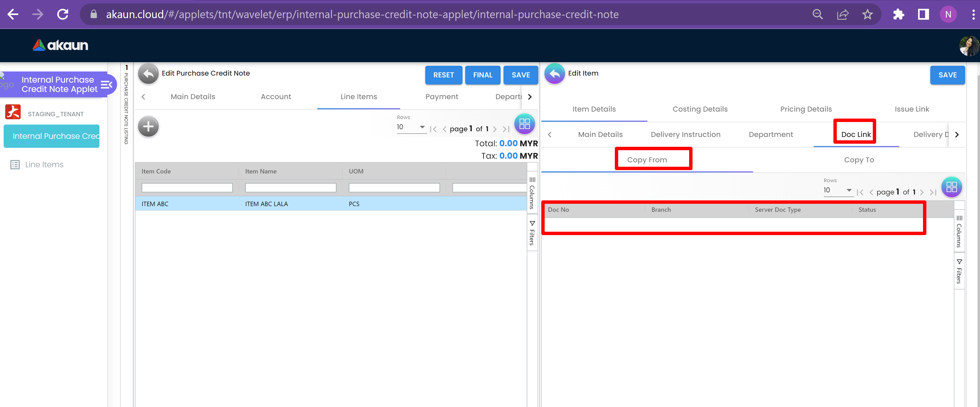Open grid view icon in line items panel

[524, 123]
